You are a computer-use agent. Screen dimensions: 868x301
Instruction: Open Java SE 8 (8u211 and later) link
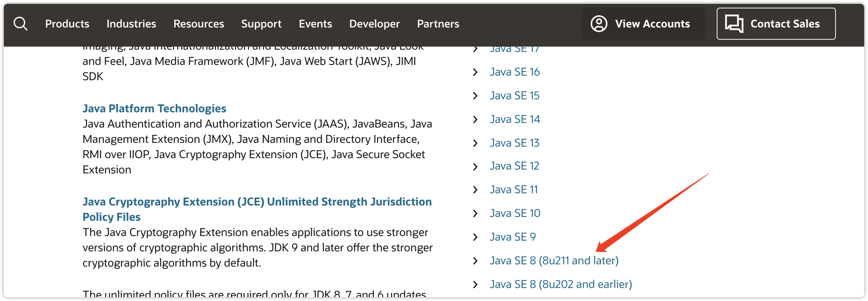pyautogui.click(x=554, y=261)
